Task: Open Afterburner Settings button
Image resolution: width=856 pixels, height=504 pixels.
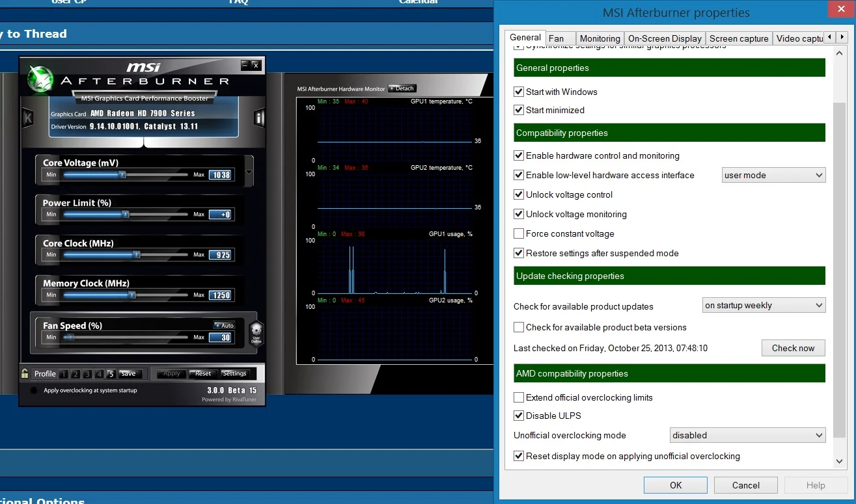Action: (234, 373)
